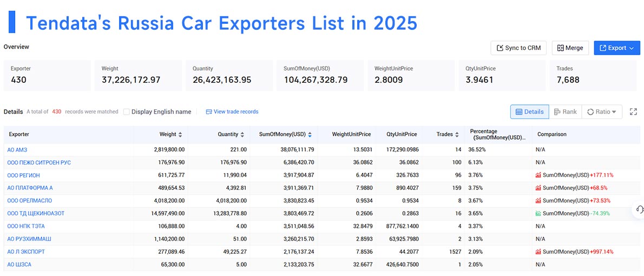Image resolution: width=644 pixels, height=276 pixels.
Task: Click comparison chart icon for ООО ОРЕЛМАСЛО
Action: pyautogui.click(x=538, y=201)
